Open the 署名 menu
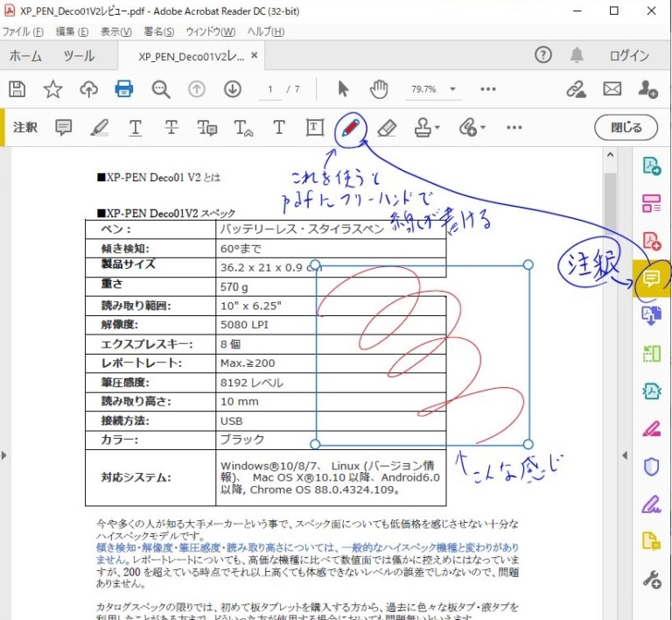This screenshot has height=620, width=672. pyautogui.click(x=159, y=32)
